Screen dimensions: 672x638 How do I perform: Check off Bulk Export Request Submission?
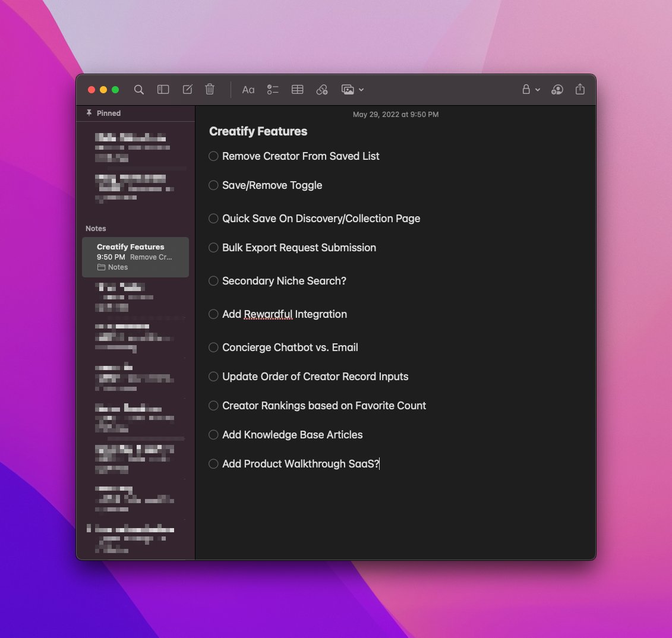pos(213,248)
